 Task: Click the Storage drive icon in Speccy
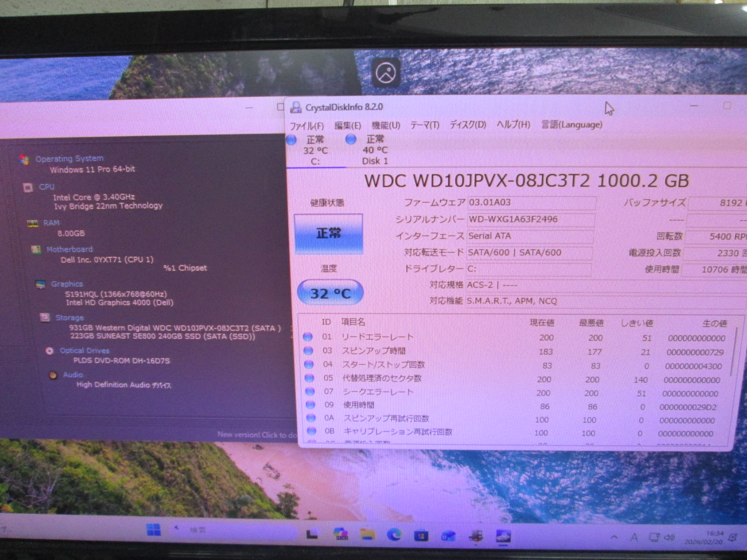pyautogui.click(x=45, y=318)
